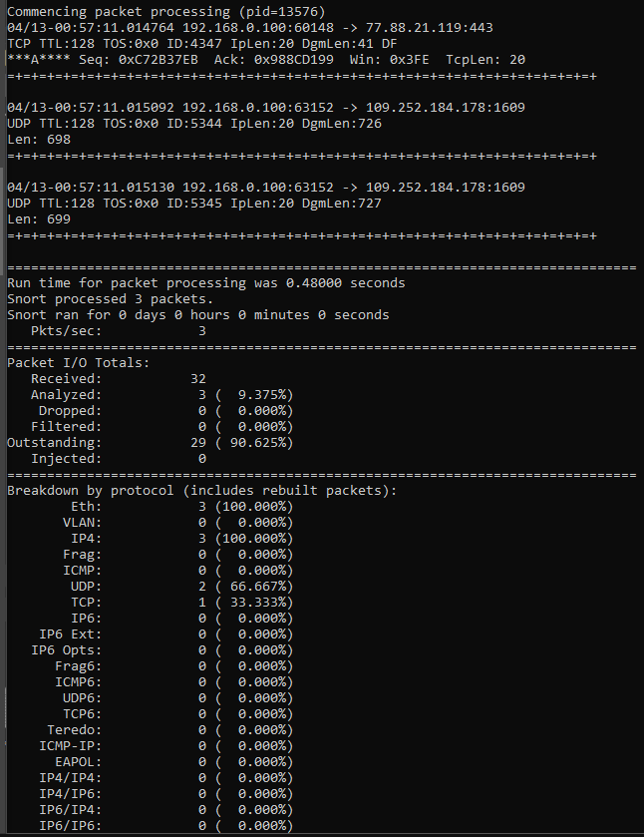
Task: Click the TCP TTL:128 header line
Action: [x=202, y=43]
